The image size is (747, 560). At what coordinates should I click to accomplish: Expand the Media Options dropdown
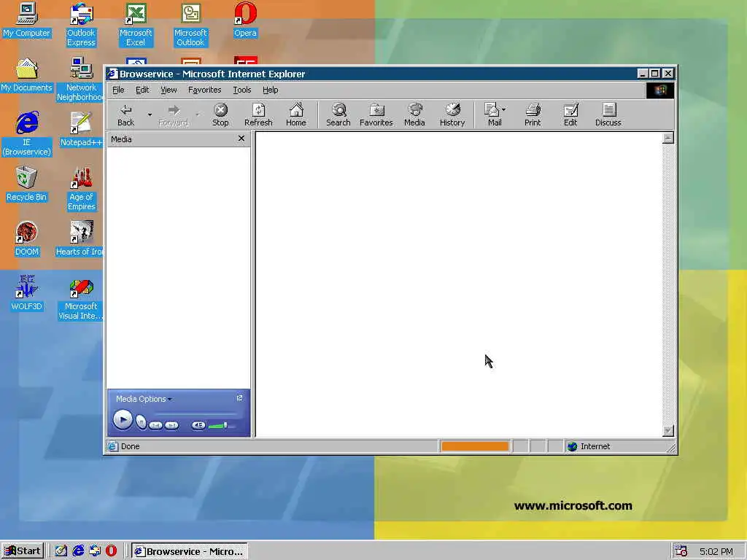(x=144, y=399)
